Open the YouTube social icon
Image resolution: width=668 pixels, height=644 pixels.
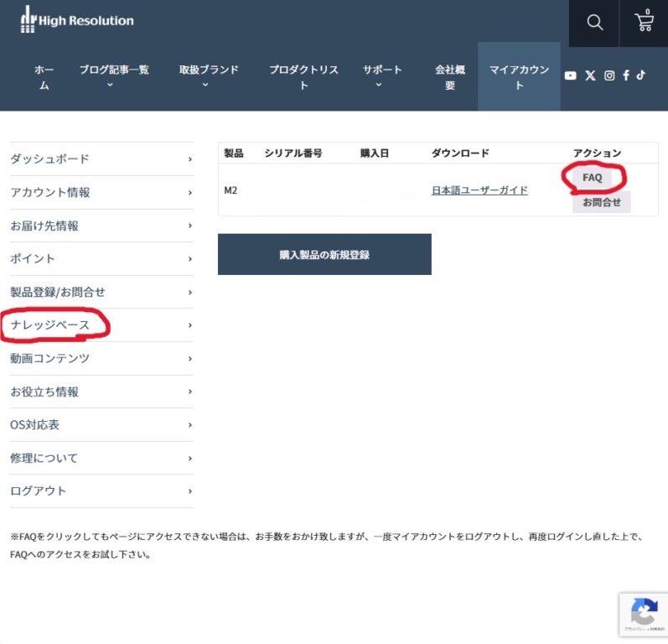[571, 75]
